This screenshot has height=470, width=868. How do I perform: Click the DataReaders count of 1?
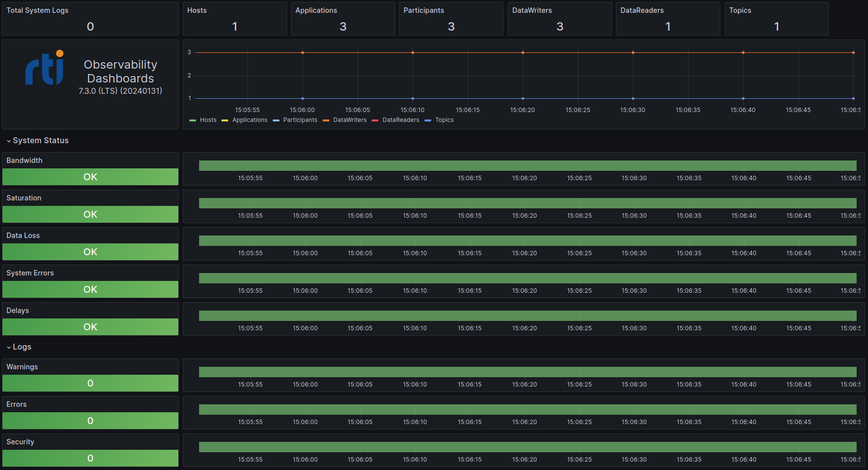coord(668,26)
